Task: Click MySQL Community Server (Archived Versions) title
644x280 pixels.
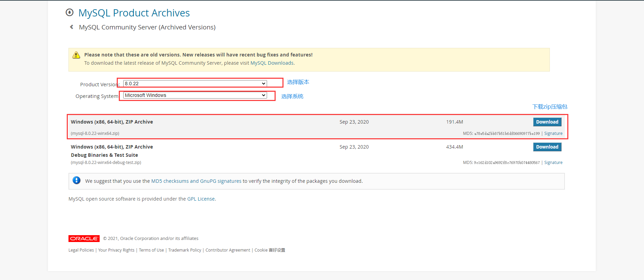Action: [x=147, y=27]
